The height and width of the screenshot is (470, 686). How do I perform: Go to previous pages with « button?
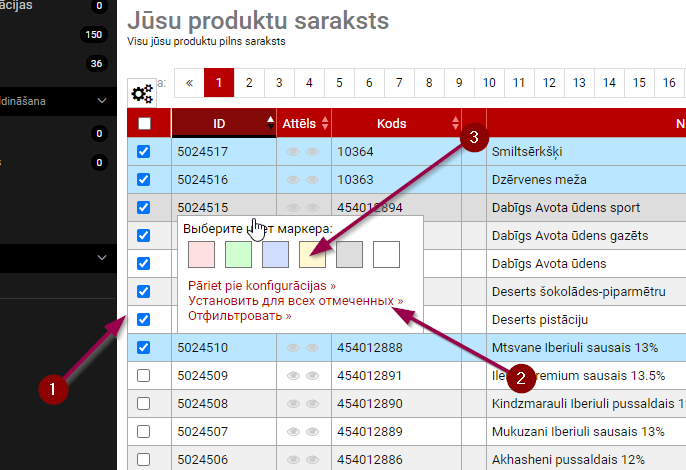[x=189, y=83]
